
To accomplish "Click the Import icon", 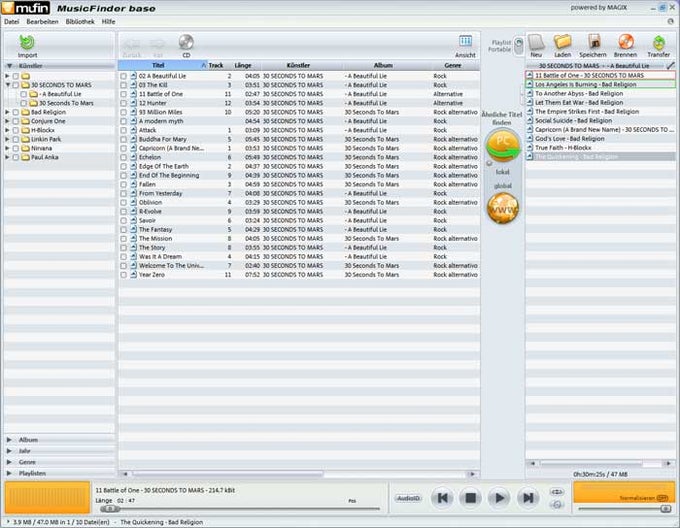I will click(27, 42).
